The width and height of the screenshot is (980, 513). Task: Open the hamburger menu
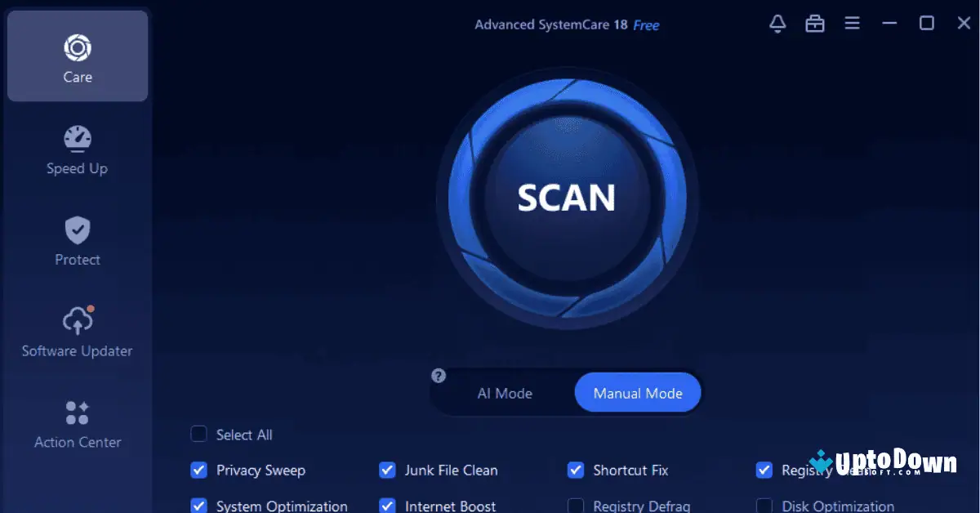click(852, 24)
